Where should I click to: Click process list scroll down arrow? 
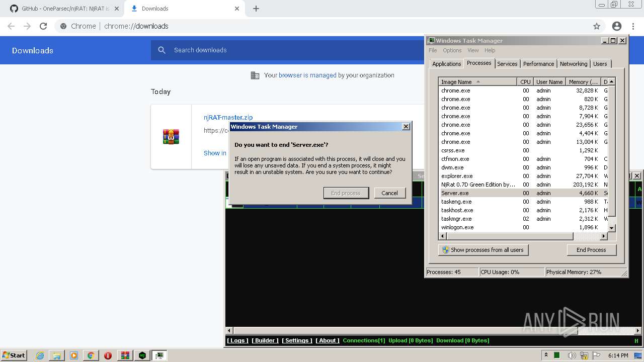(612, 228)
